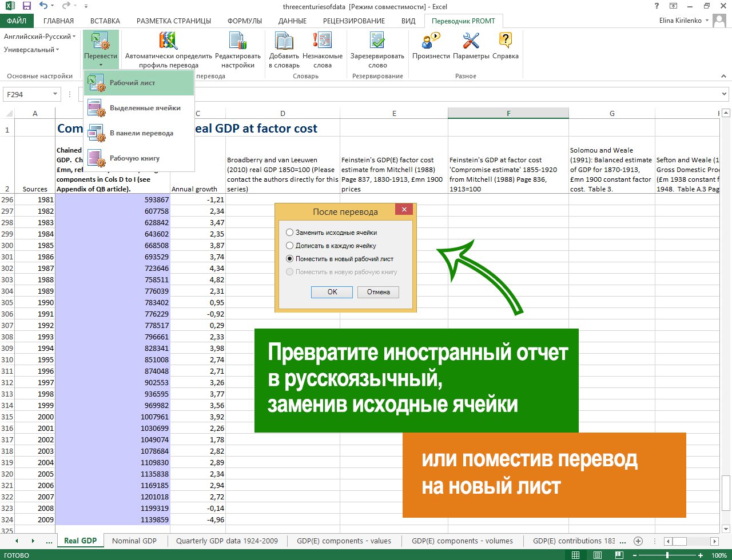
Task: Click Произнести speech icon
Action: (431, 41)
